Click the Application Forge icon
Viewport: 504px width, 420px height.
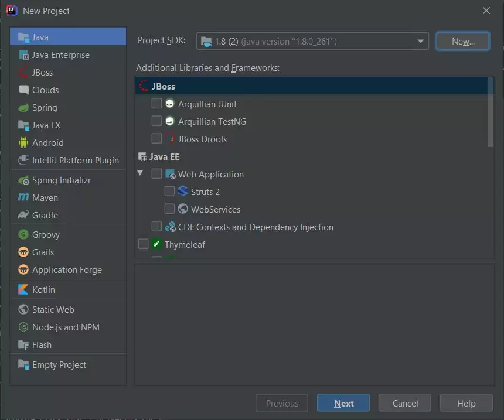(23, 269)
